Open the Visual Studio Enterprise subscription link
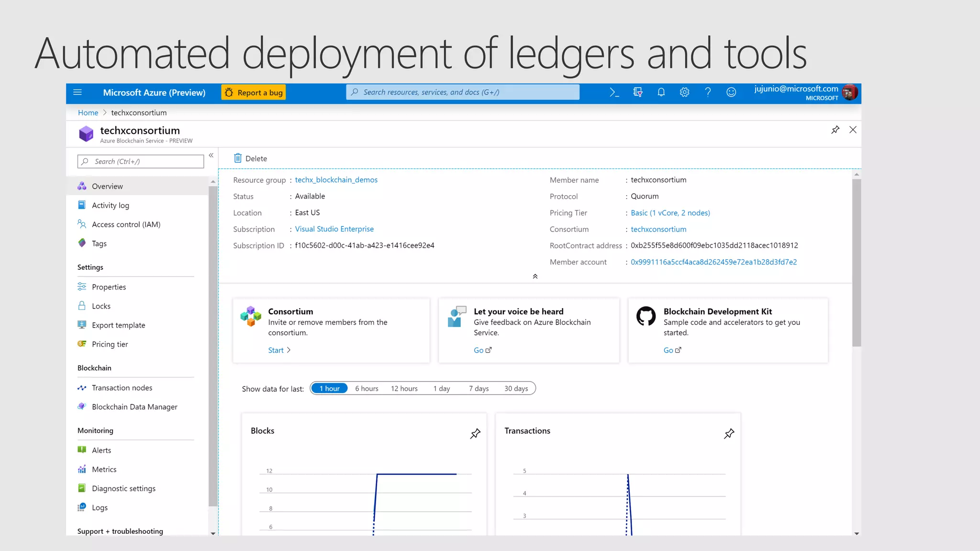 [334, 229]
